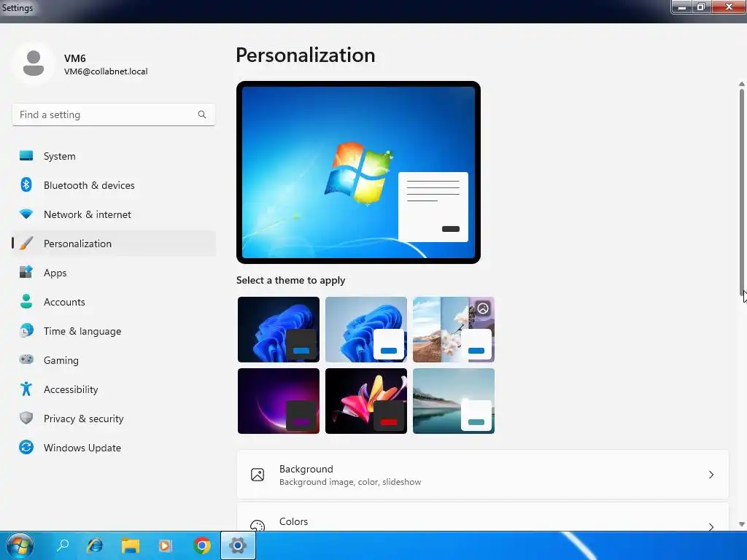Screen dimensions: 747x560
Task: Open Windows Update section
Action: [x=113, y=448]
